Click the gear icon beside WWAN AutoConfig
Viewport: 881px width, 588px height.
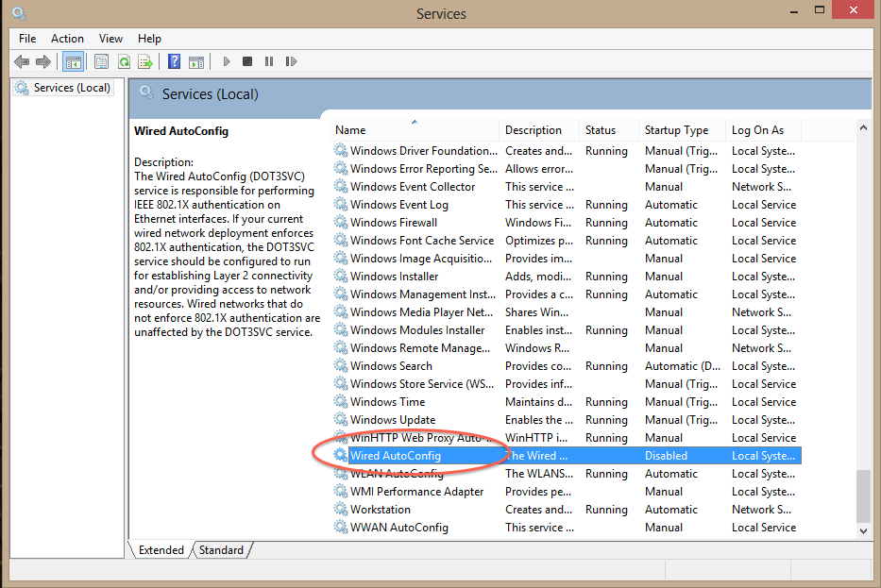point(341,527)
